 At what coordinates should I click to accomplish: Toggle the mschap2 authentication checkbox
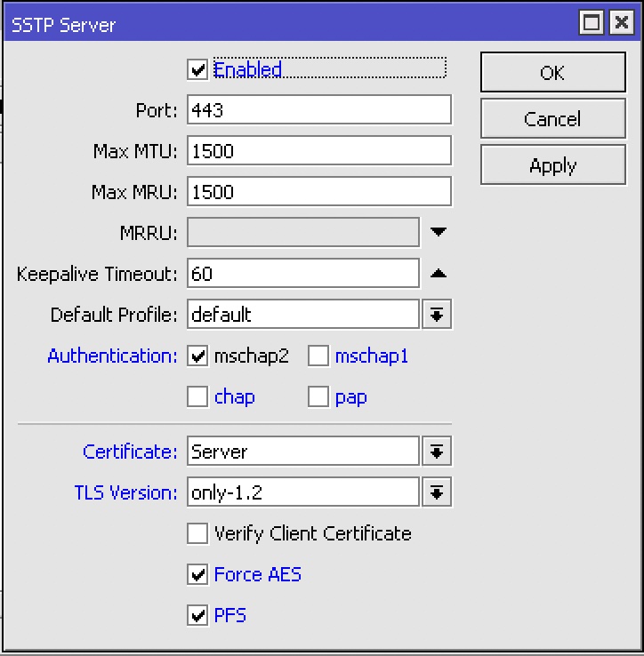(197, 356)
